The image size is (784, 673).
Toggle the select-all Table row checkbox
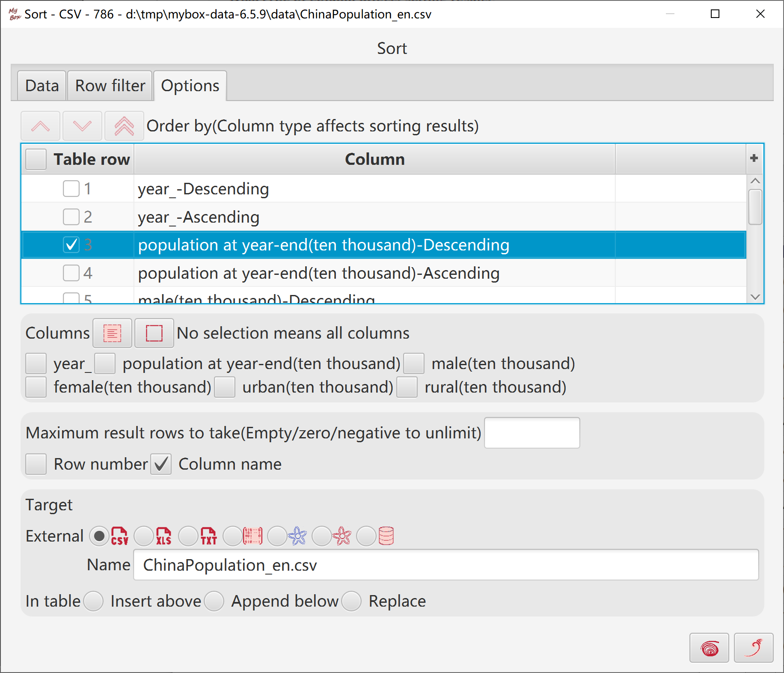(x=36, y=159)
